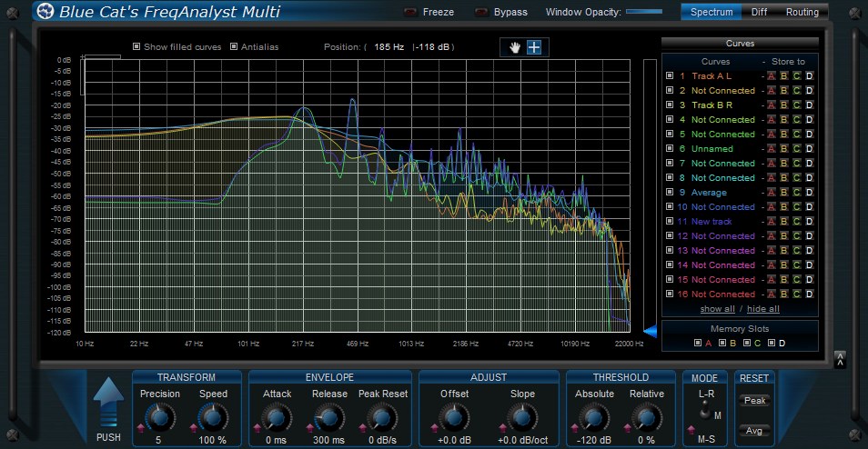The width and height of the screenshot is (868, 449).
Task: Select the crosshair zoom tool
Action: 534,47
